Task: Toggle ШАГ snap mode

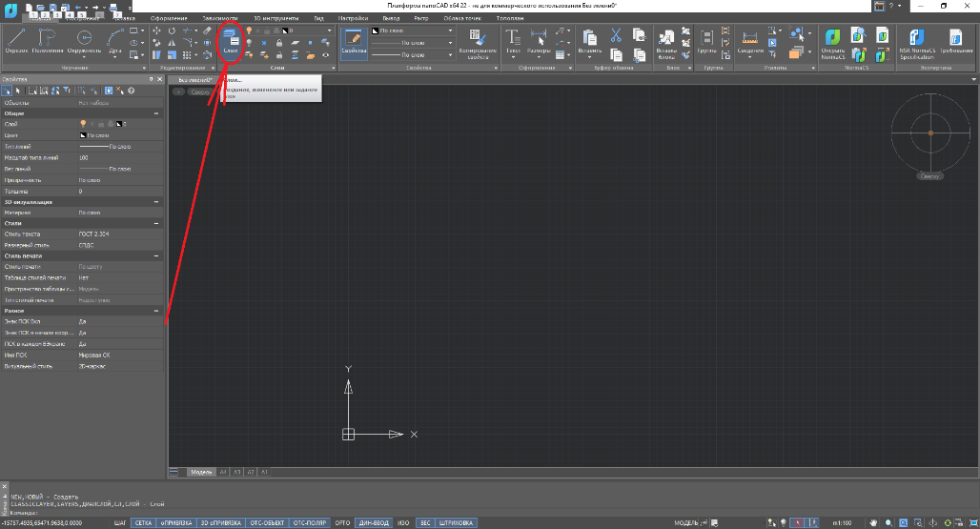Action: [x=120, y=522]
